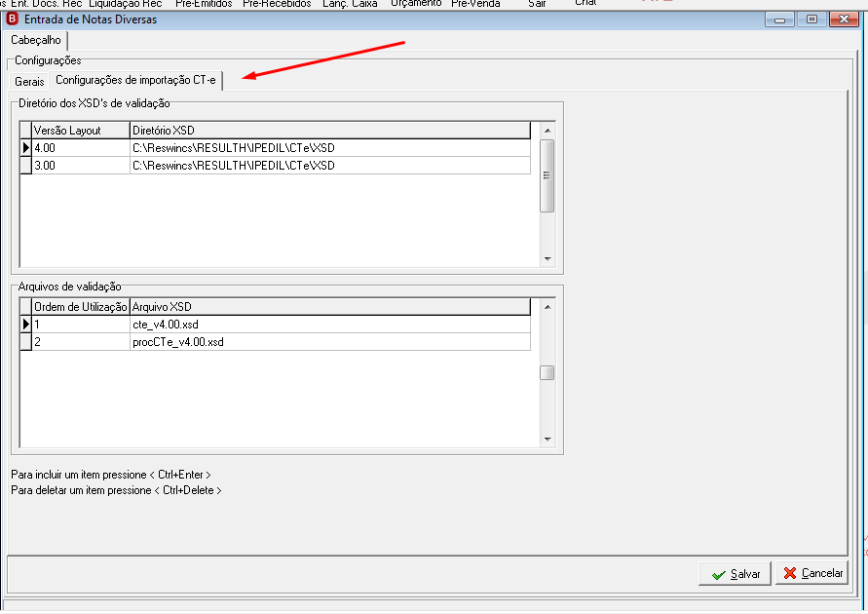Open Lanç. Caixa in the main toolbar

click(350, 4)
